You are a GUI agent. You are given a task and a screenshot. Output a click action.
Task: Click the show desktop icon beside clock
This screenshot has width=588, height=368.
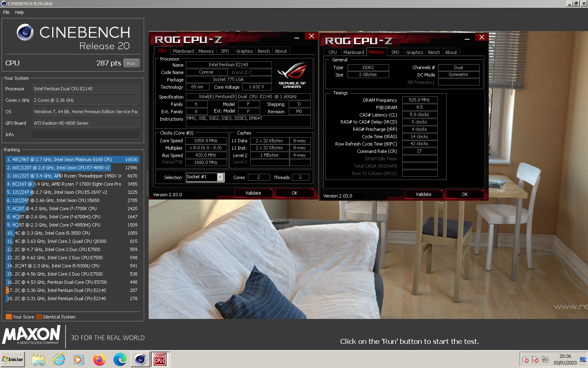pyautogui.click(x=583, y=360)
